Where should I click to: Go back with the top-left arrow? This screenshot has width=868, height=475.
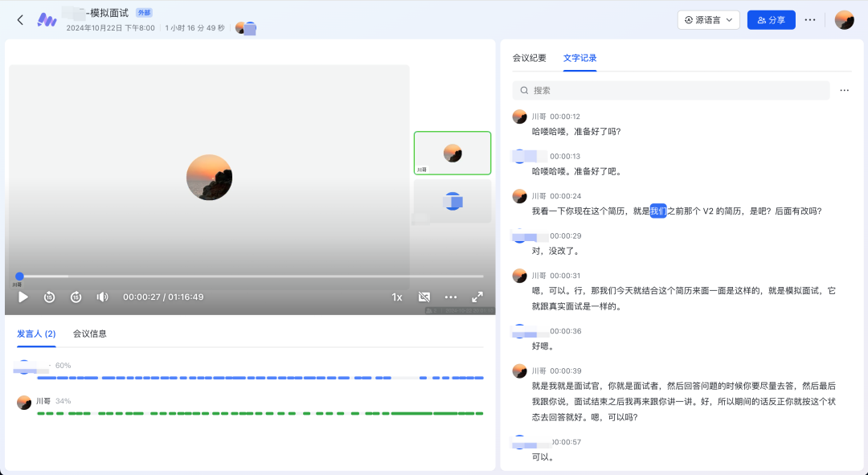point(20,20)
